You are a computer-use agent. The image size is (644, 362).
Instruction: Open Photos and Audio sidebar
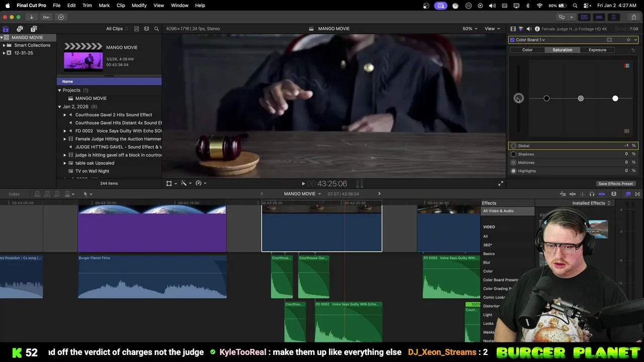pos(20,29)
